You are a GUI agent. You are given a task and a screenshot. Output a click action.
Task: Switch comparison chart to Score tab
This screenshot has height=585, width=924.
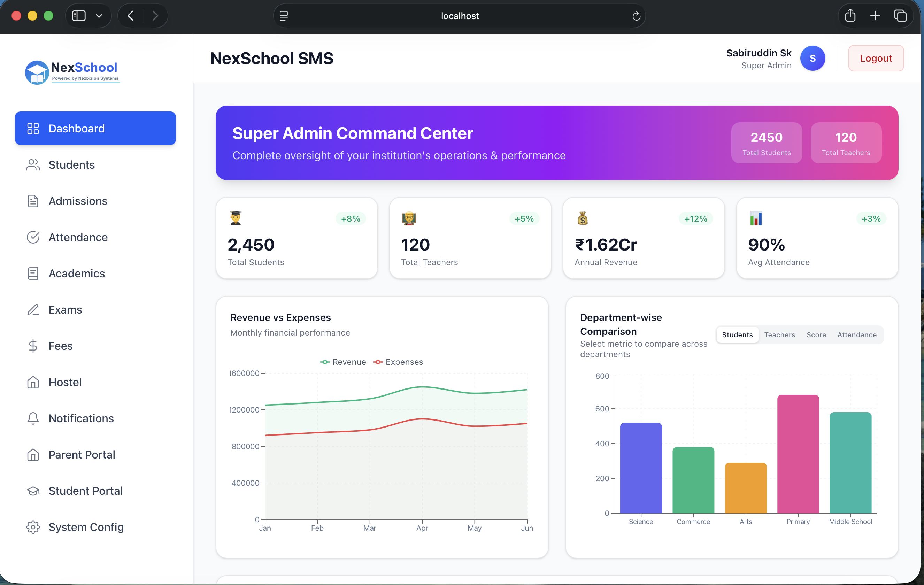tap(816, 335)
